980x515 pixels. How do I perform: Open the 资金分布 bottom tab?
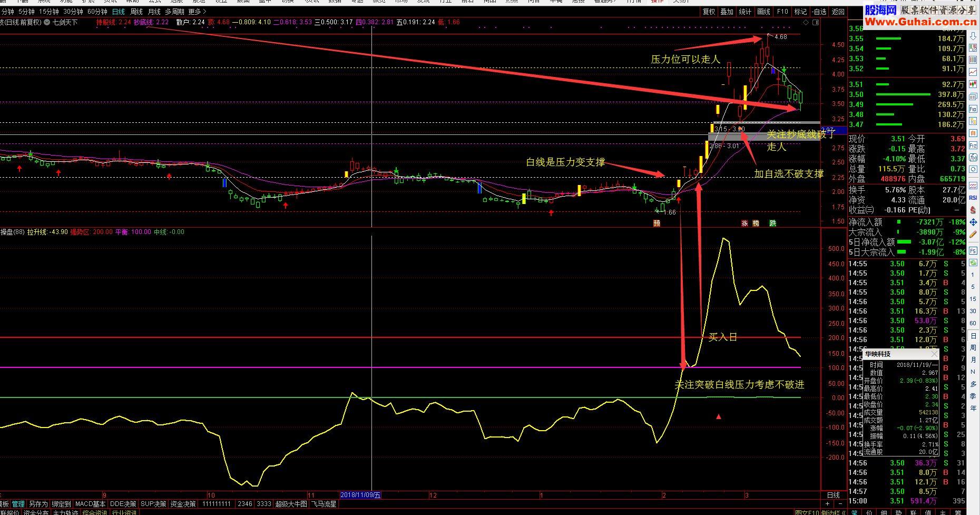click(36, 512)
